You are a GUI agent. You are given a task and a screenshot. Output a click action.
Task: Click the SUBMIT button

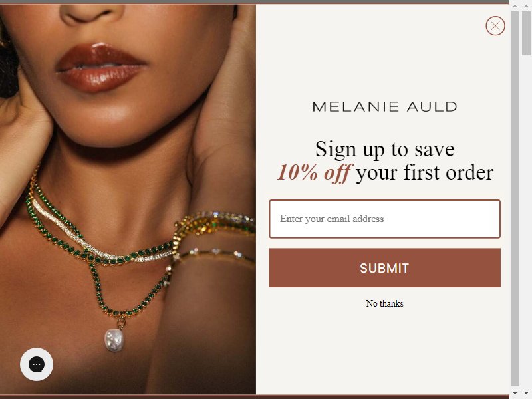click(384, 268)
